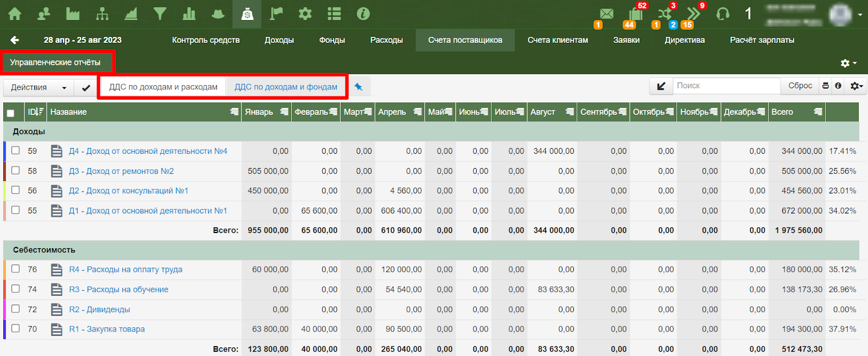Open Счета клиентам menu item
The height and width of the screenshot is (356, 868).
coord(558,40)
